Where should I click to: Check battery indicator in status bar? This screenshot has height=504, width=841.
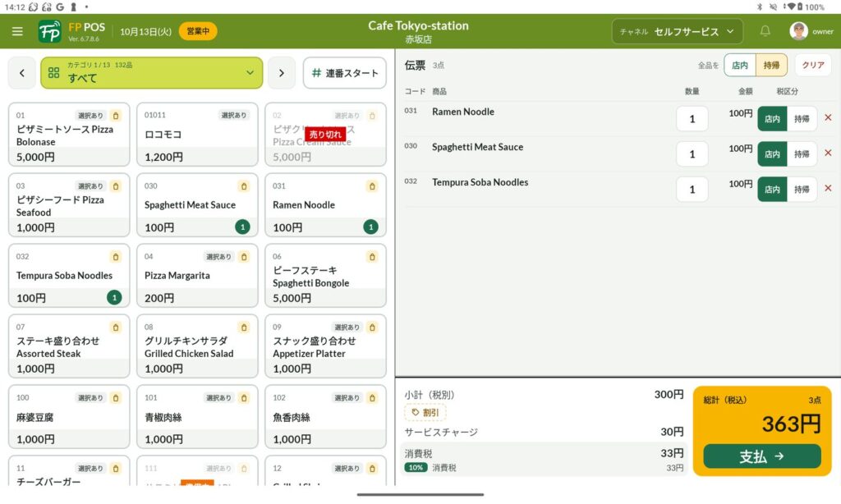point(800,7)
